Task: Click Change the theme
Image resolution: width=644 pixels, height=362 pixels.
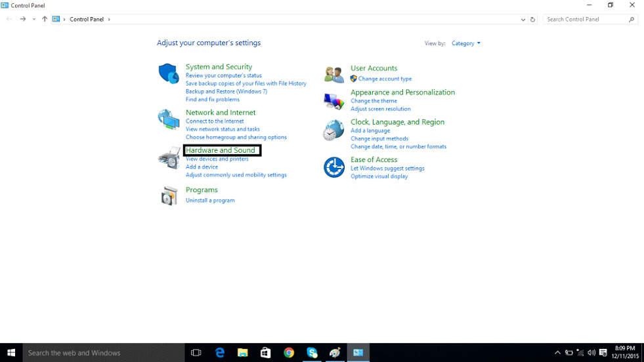Action: pos(374,101)
